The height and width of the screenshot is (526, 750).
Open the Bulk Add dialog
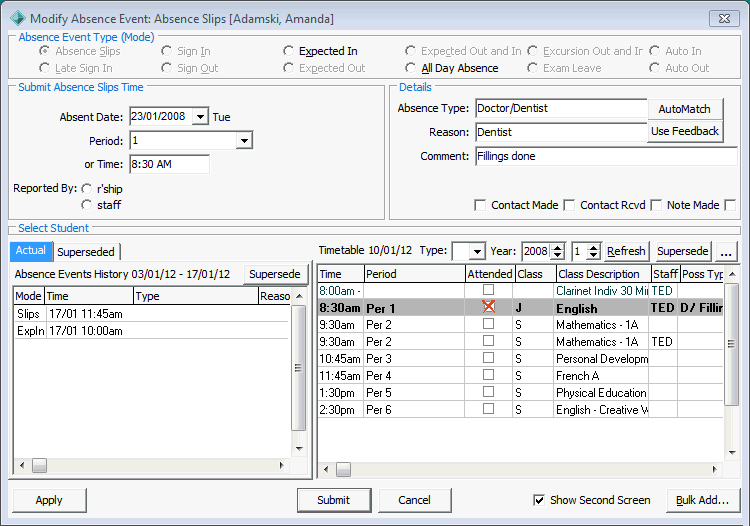(x=702, y=500)
